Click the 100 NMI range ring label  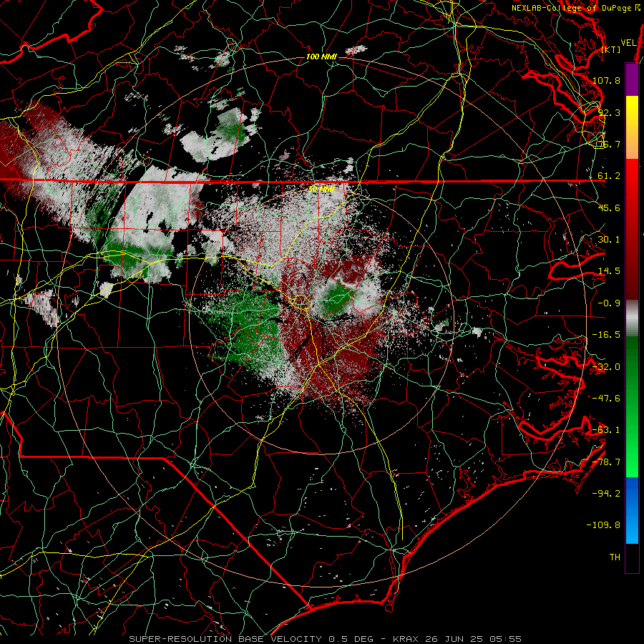pyautogui.click(x=321, y=57)
